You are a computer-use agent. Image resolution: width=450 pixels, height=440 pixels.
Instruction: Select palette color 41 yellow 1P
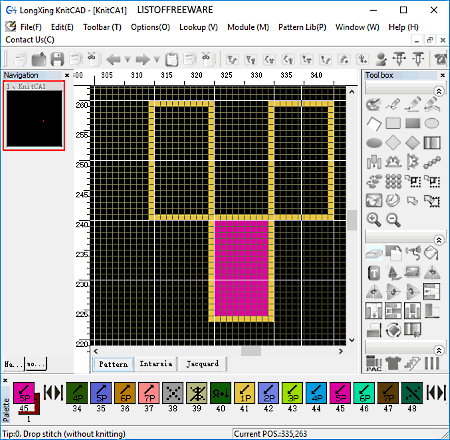click(x=244, y=393)
